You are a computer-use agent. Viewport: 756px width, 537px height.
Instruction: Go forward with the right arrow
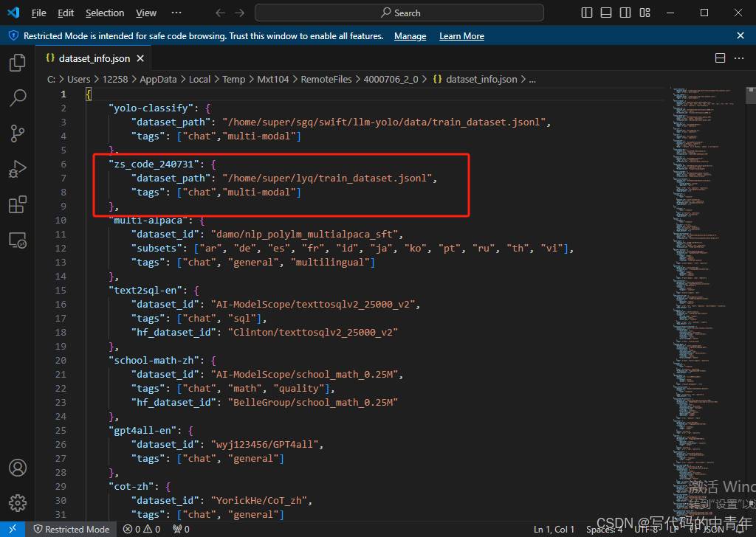(240, 13)
